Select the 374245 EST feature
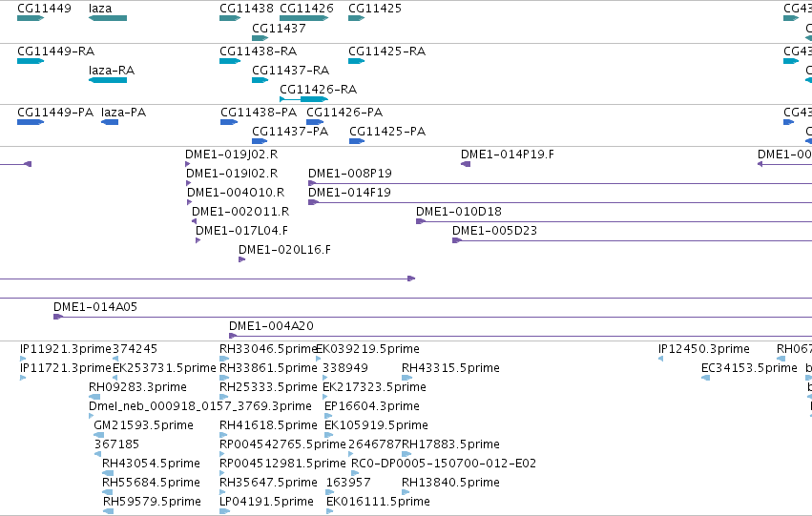812x516 pixels. coord(115,359)
